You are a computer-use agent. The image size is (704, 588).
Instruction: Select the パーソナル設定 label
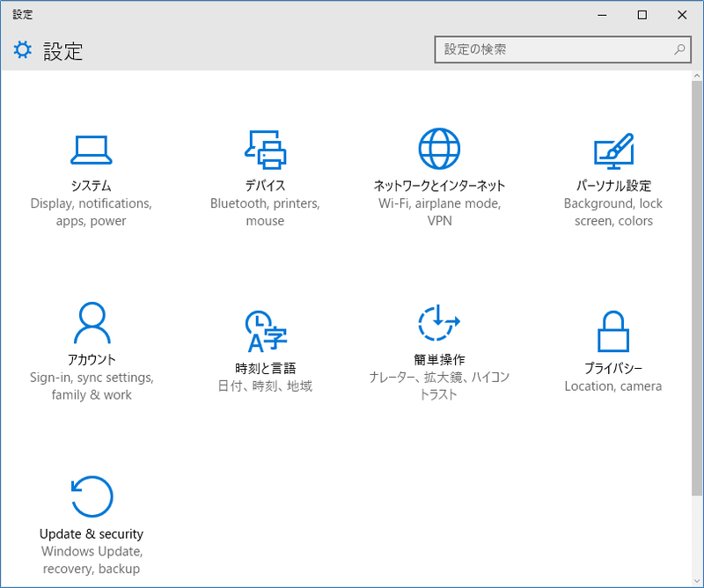pyautogui.click(x=613, y=186)
